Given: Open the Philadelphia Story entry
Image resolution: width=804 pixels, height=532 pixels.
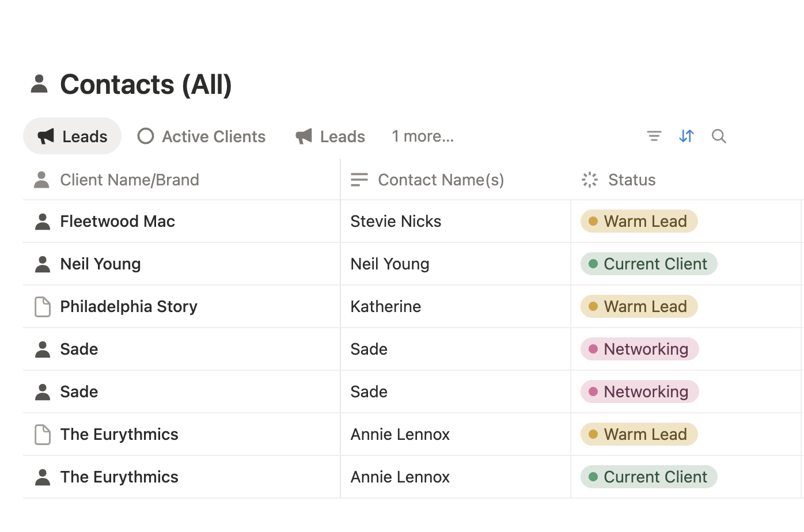Looking at the screenshot, I should 129,306.
